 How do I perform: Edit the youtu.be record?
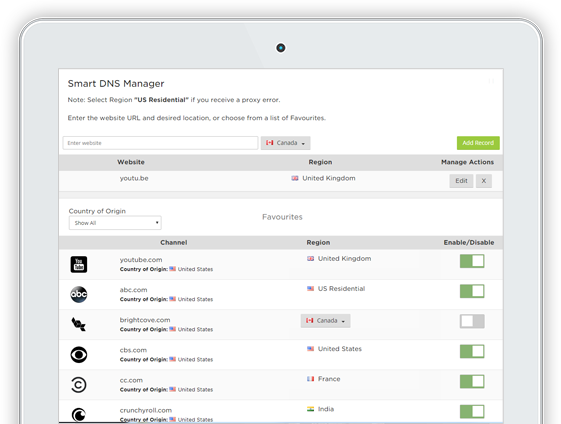461,181
